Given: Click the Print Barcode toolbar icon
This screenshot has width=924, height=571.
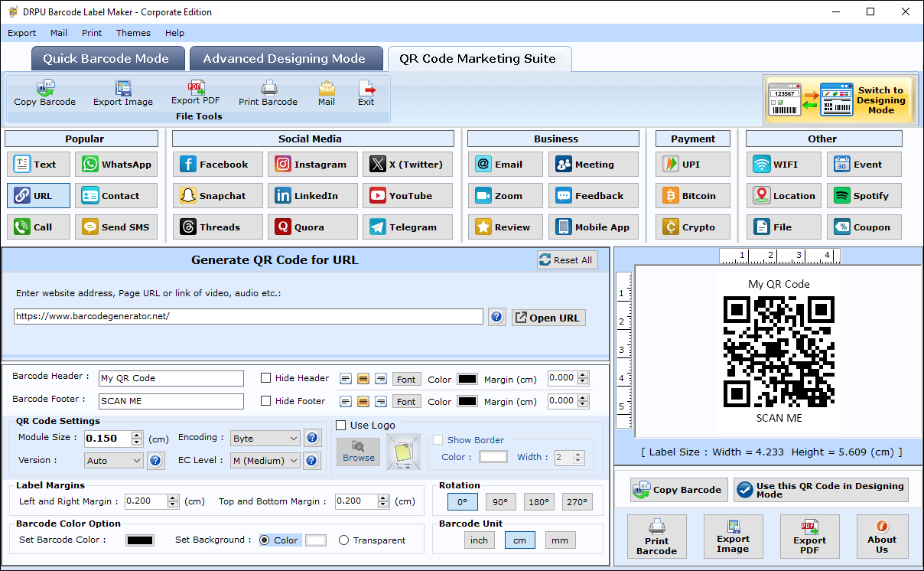Looking at the screenshot, I should pos(268,93).
